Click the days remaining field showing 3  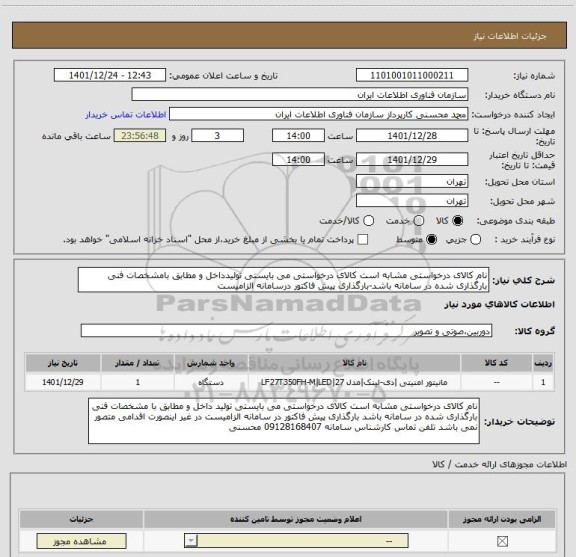click(x=217, y=136)
